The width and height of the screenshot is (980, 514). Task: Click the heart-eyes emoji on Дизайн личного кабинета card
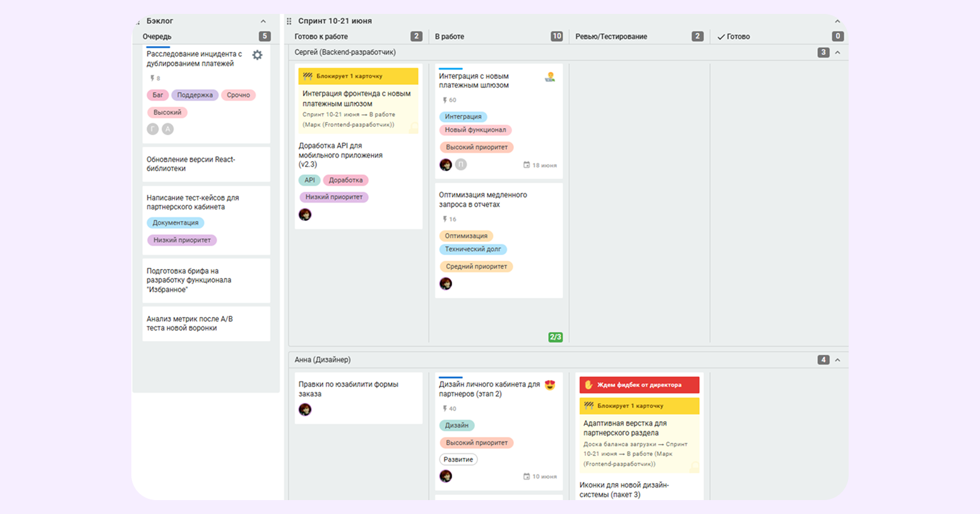[x=549, y=385]
